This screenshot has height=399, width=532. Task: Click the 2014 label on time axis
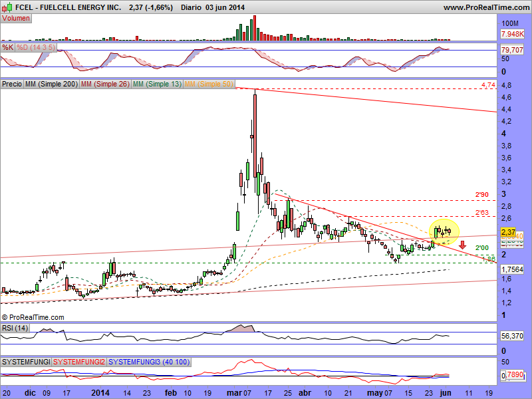100,393
